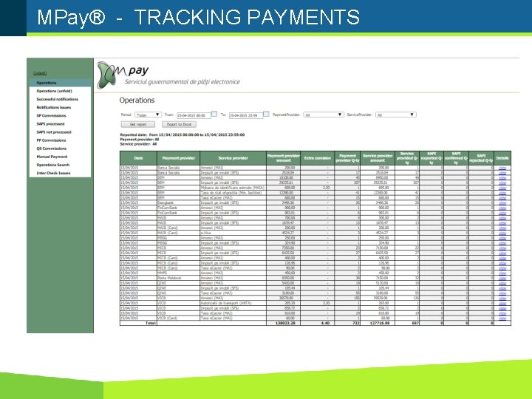Click the 'Mijloace de identificare animale (MAIA)' cell
Viewport: 532px width, 399px height.
pyautogui.click(x=233, y=188)
